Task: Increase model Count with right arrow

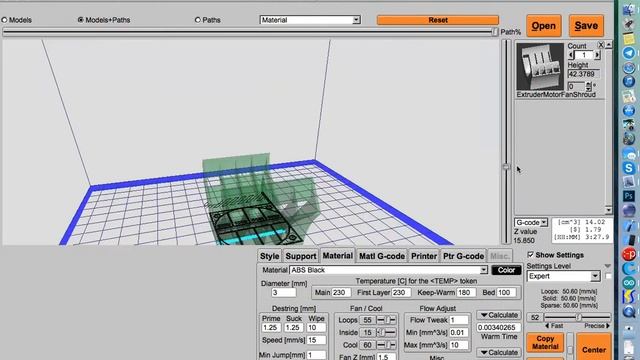Action: pyautogui.click(x=597, y=55)
